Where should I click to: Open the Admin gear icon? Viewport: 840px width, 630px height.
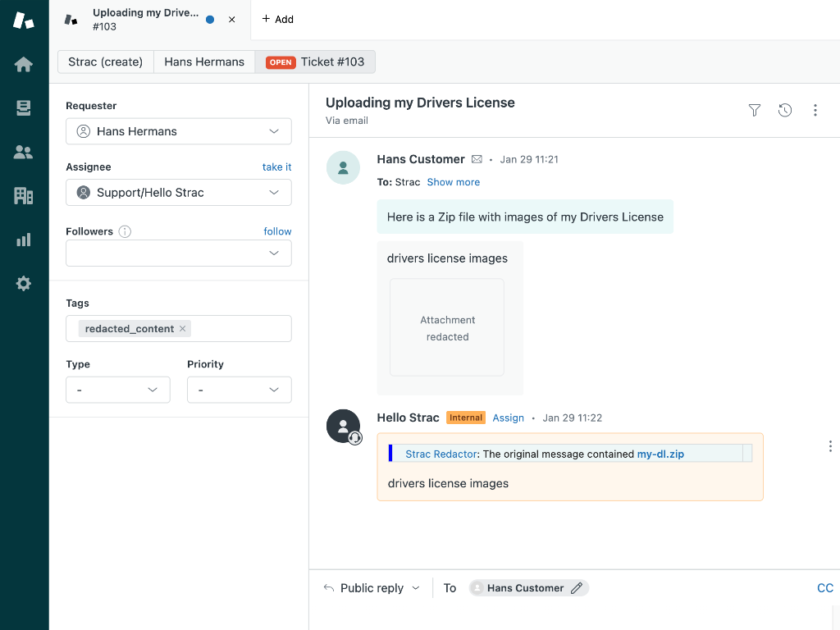pyautogui.click(x=24, y=284)
